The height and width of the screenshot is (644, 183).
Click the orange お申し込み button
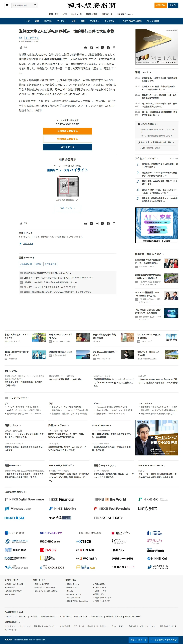(161, 5)
